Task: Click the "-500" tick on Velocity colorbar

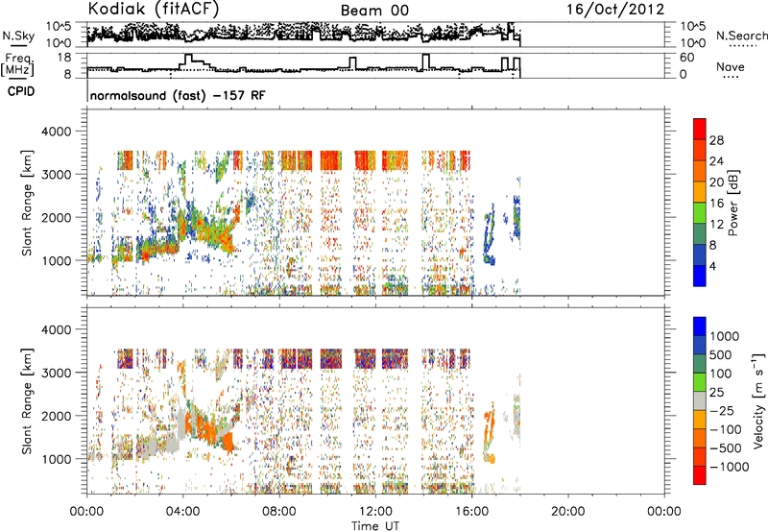Action: [x=726, y=447]
